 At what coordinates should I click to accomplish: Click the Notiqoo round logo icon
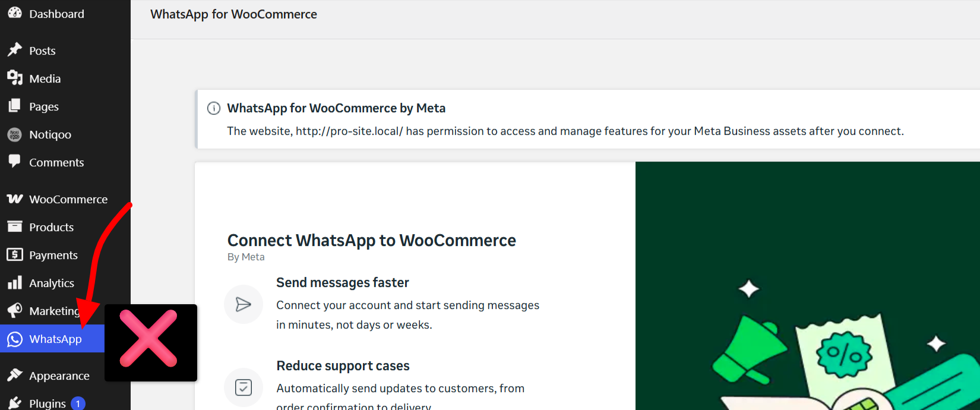coord(15,134)
